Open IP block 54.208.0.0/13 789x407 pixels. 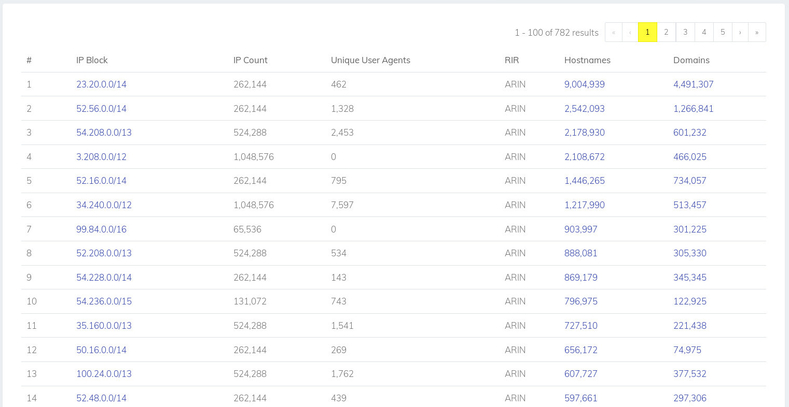click(x=104, y=133)
